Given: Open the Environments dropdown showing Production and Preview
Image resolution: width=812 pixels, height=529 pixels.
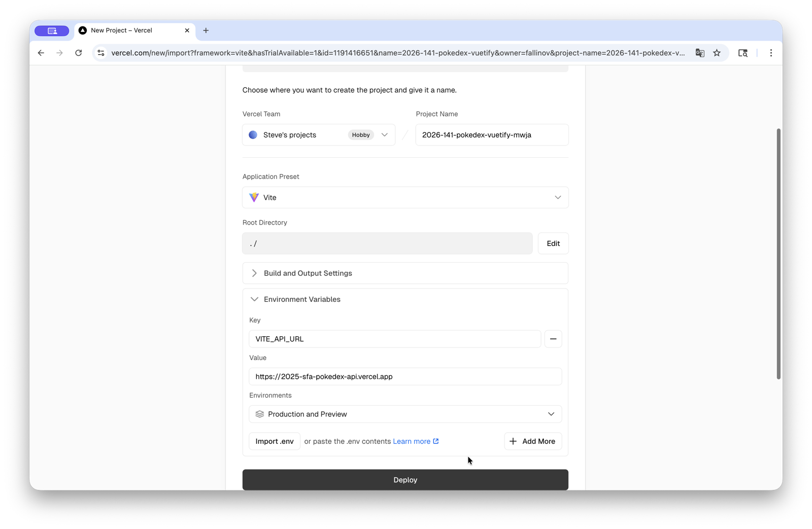Looking at the screenshot, I should click(551, 414).
